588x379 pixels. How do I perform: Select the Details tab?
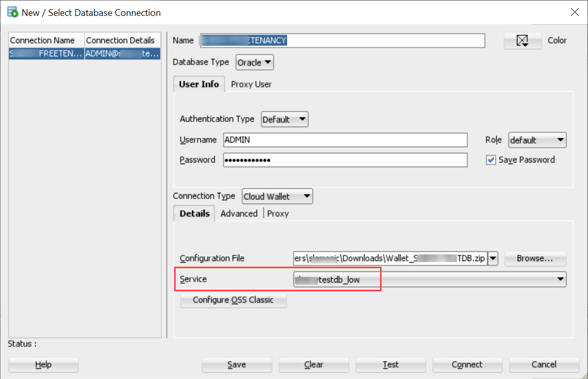tap(194, 213)
